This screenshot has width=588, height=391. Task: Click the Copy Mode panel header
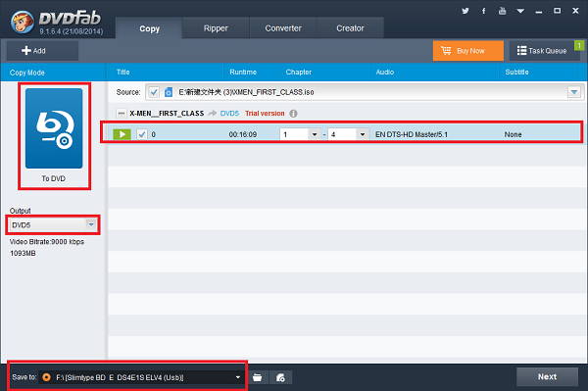27,73
